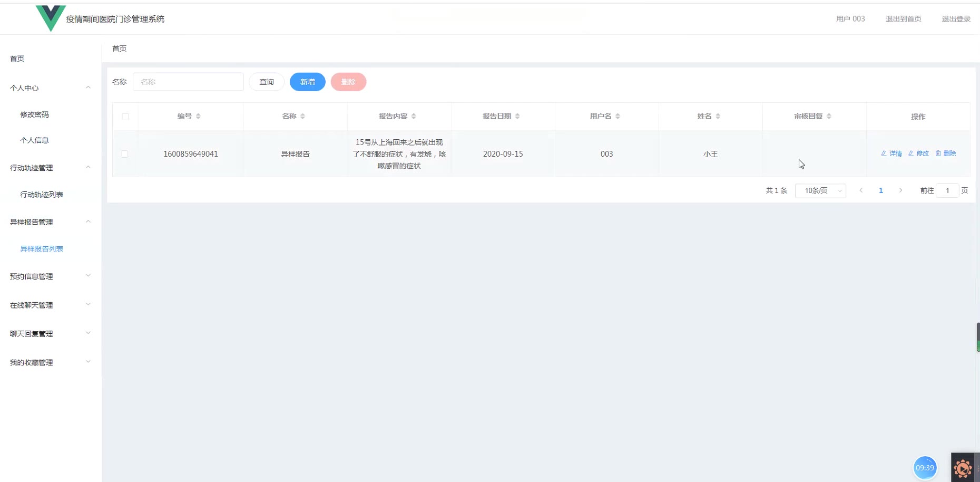The width and height of the screenshot is (980, 482).
Task: Go to the previous page with the left arrow
Action: tap(861, 190)
